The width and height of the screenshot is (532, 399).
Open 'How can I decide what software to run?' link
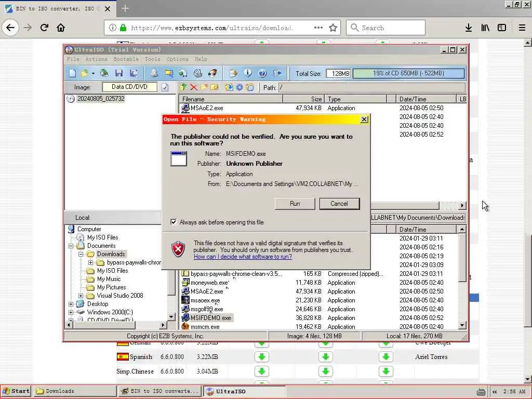click(x=243, y=257)
